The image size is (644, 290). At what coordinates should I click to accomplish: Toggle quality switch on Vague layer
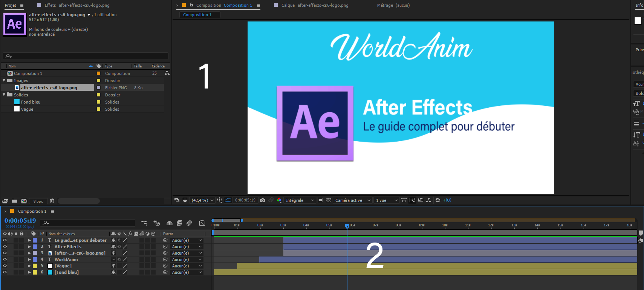click(x=125, y=266)
